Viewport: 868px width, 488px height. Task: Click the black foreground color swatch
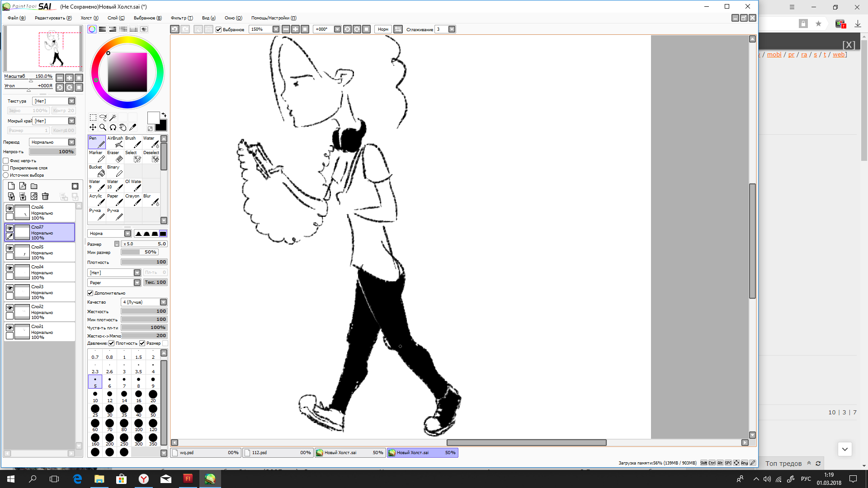point(161,126)
